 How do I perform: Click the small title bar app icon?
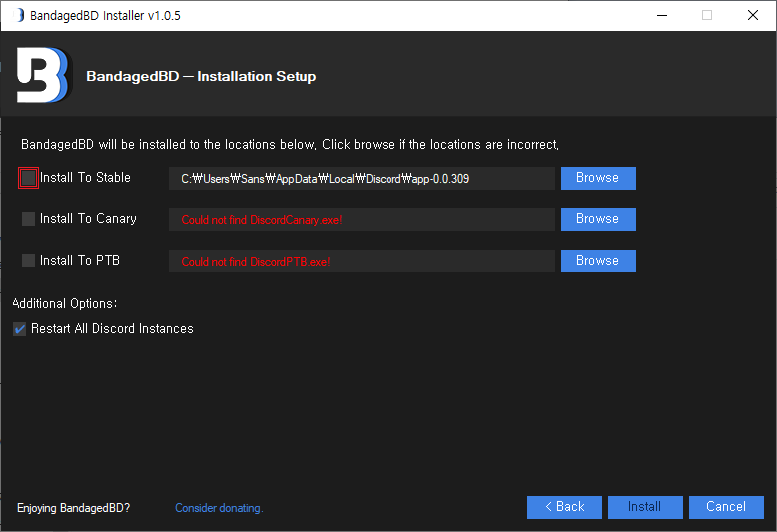(x=19, y=15)
